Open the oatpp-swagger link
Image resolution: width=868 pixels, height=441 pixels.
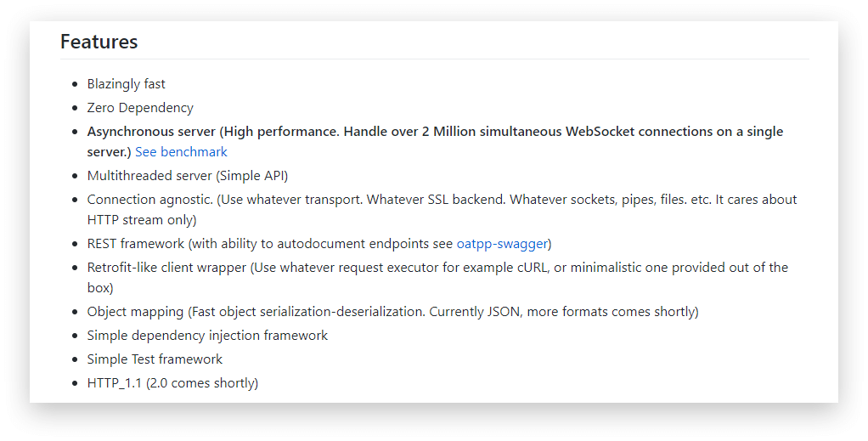click(x=502, y=244)
